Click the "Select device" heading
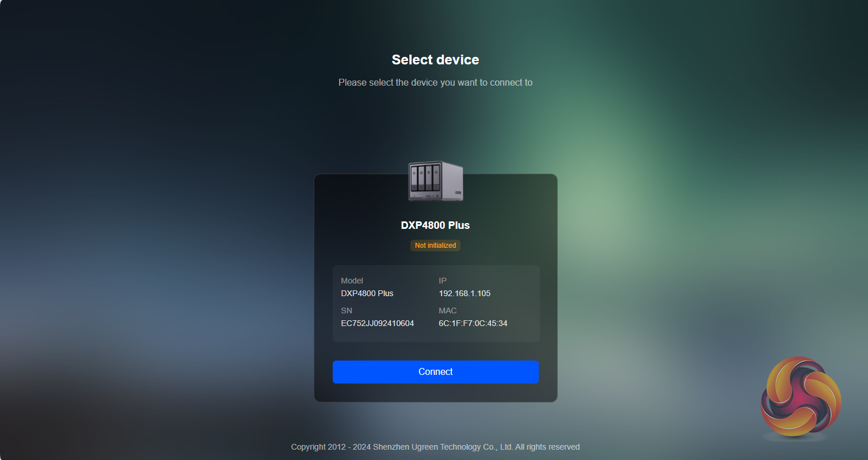The height and width of the screenshot is (460, 868). pyautogui.click(x=435, y=60)
